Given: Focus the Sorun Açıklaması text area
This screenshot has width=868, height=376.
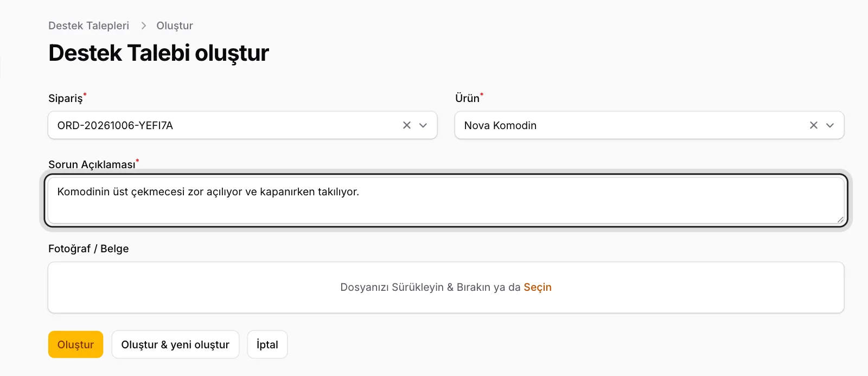Looking at the screenshot, I should pyautogui.click(x=446, y=201).
